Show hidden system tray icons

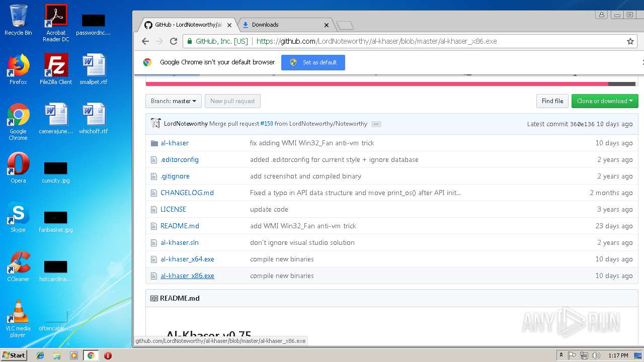[561, 355]
